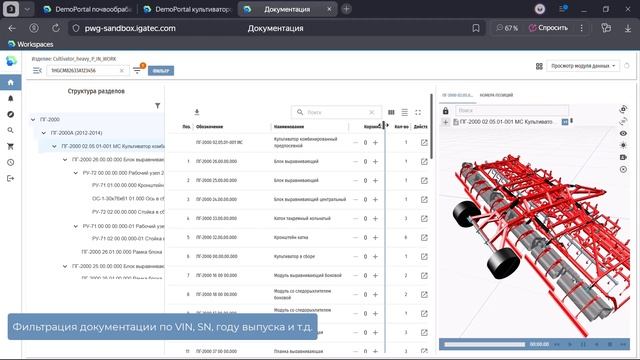Switch to the Номера позиций tab
Viewport: 640px width, 360px height.
click(x=496, y=95)
